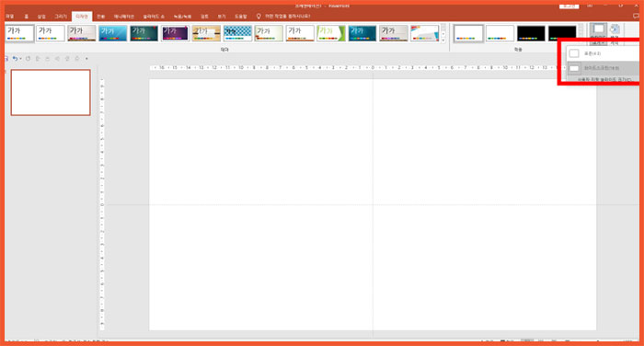Viewport: 644px width, 346px height.
Task: Switch to the 전환 (Transitions) tab
Action: tap(100, 17)
